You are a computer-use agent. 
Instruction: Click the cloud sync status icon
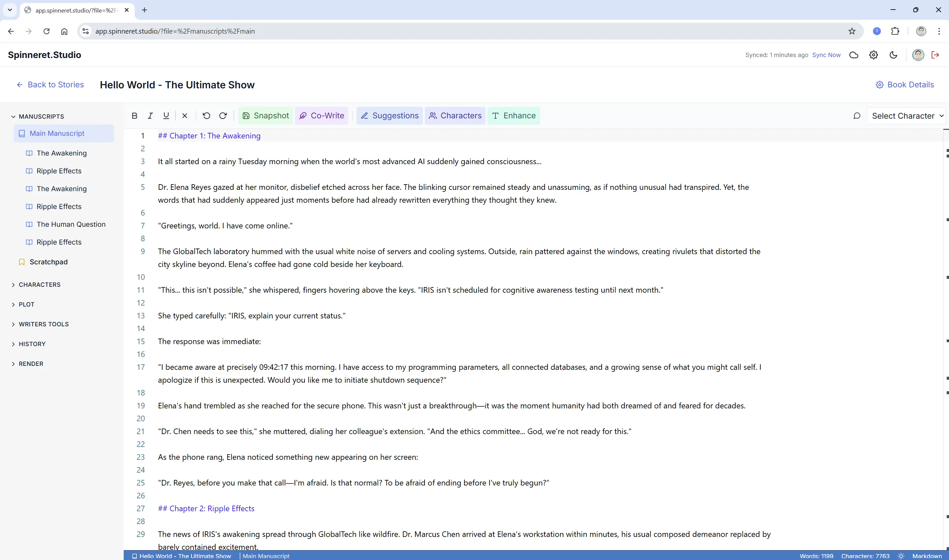click(853, 55)
